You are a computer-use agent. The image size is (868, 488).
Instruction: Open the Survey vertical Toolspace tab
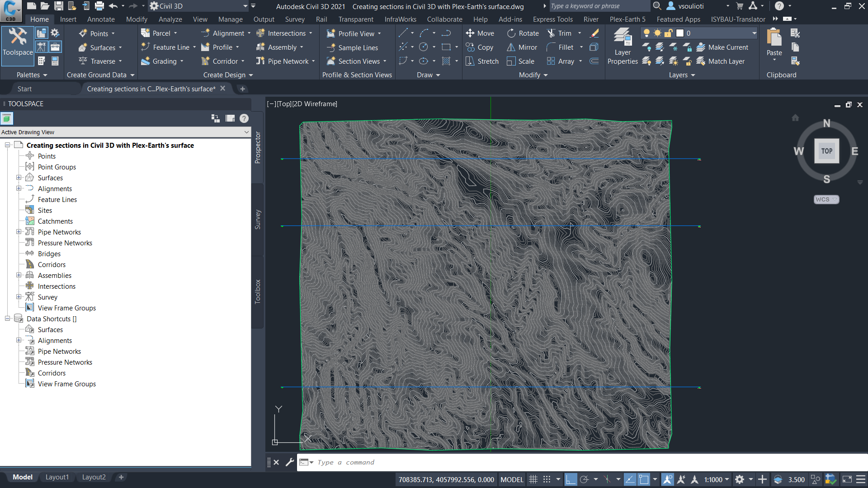(258, 220)
